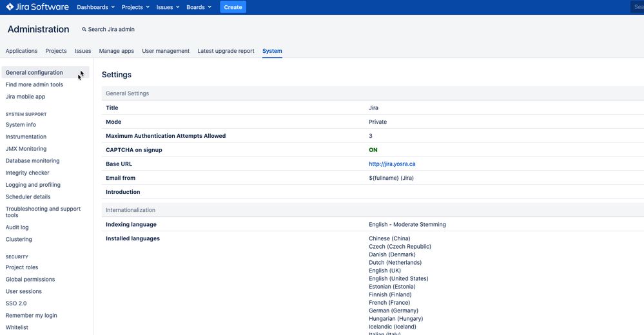Image resolution: width=644 pixels, height=335 pixels.
Task: Go to Latest upgrade report tab
Action: coord(226,51)
